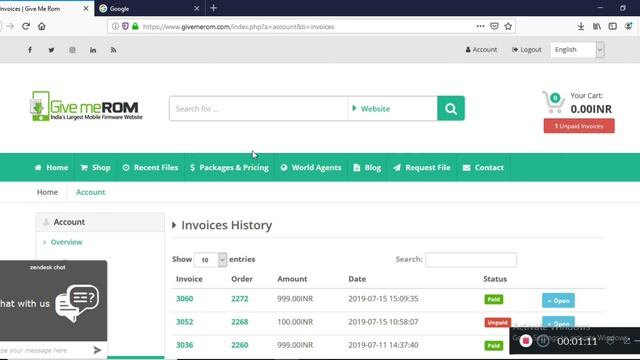Pause the screen recording
This screenshot has width=640, height=360.
[543, 340]
